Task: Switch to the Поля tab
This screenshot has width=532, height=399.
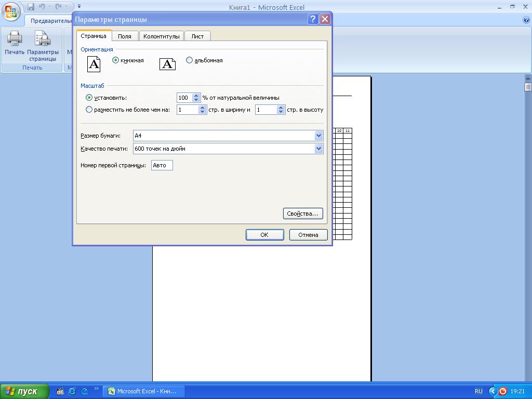Action: click(x=125, y=36)
